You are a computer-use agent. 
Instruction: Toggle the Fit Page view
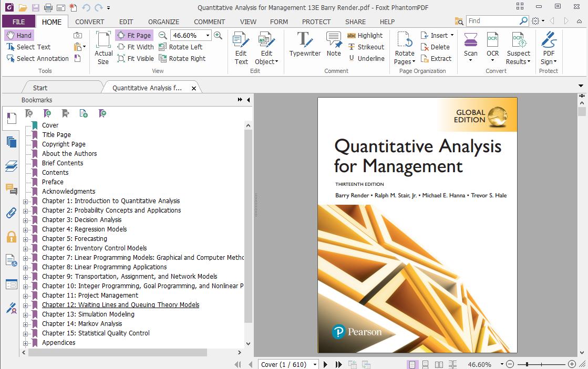point(134,35)
